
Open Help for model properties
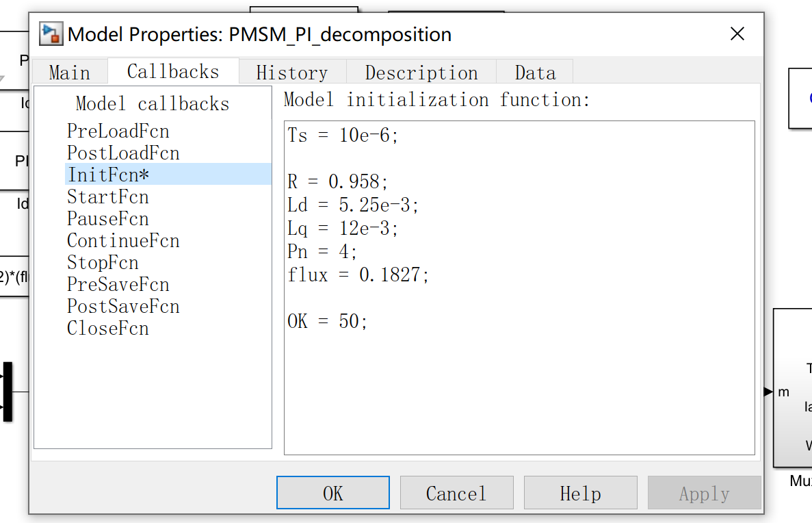[x=580, y=492]
